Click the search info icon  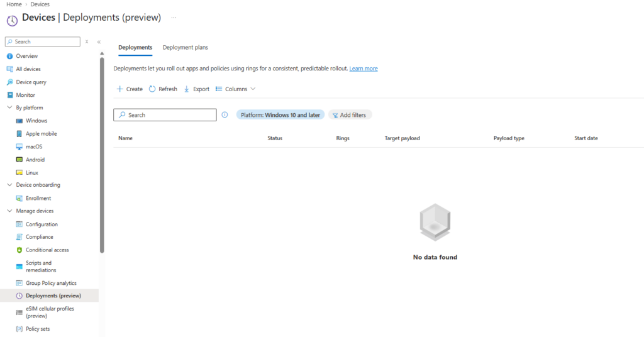(x=225, y=115)
